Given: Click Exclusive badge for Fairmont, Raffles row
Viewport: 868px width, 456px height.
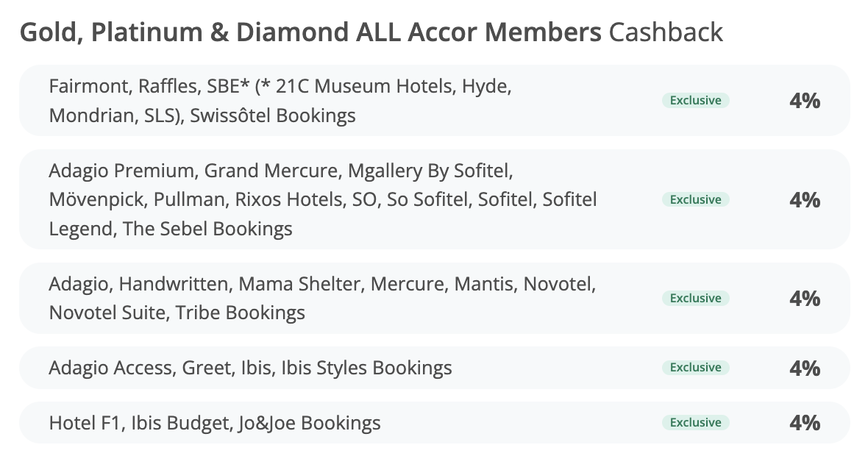Looking at the screenshot, I should click(x=695, y=101).
